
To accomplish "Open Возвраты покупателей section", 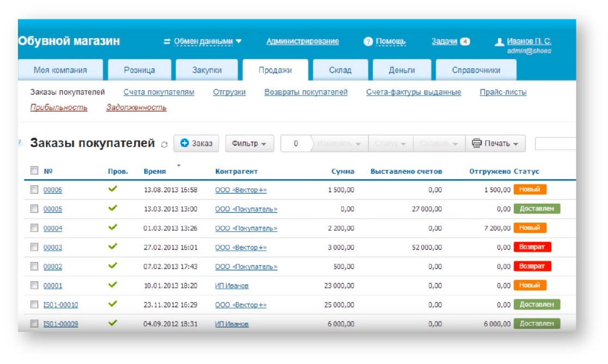I will coord(306,92).
